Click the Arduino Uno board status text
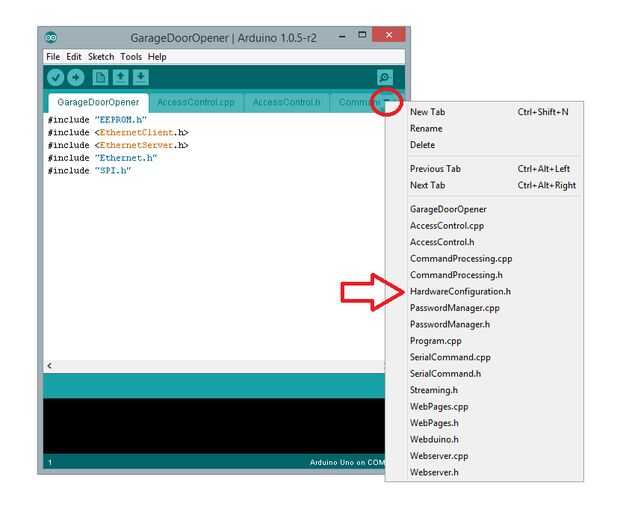The height and width of the screenshot is (512, 620). (347, 462)
